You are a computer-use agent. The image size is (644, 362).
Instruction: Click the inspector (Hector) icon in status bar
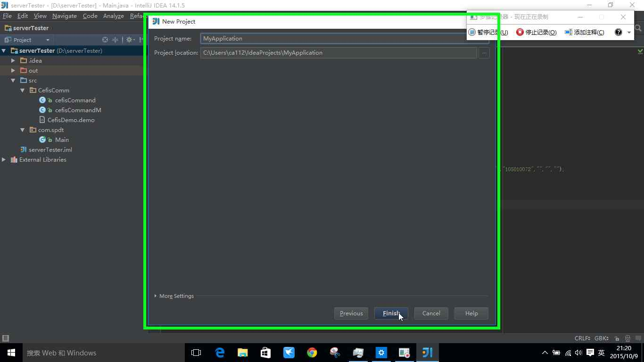tap(627, 338)
